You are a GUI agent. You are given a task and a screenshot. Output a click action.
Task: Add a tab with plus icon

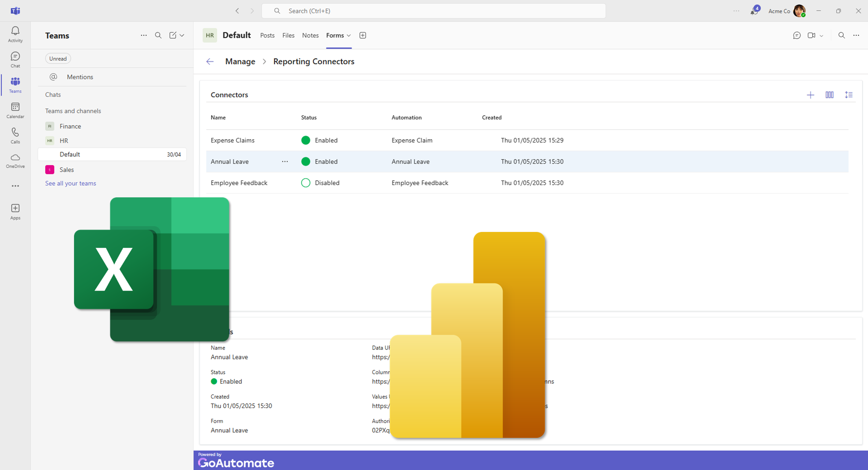pyautogui.click(x=363, y=35)
